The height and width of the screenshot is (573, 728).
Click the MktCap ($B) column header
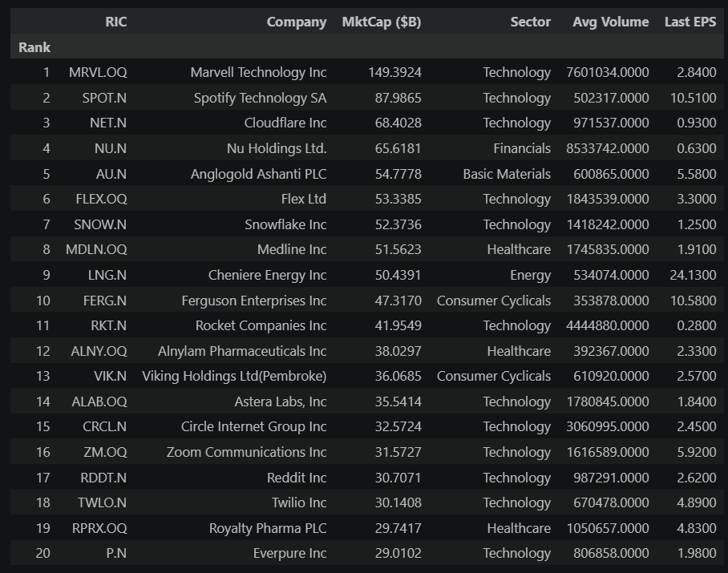coord(381,22)
